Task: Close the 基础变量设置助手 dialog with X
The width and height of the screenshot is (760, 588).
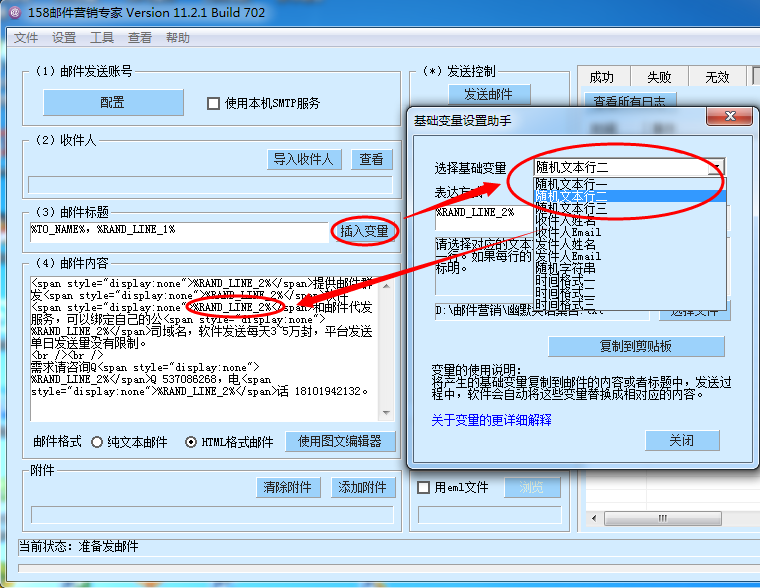Action: pos(730,116)
